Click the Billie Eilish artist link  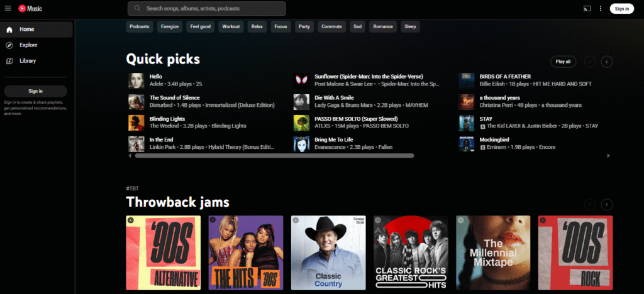point(492,84)
